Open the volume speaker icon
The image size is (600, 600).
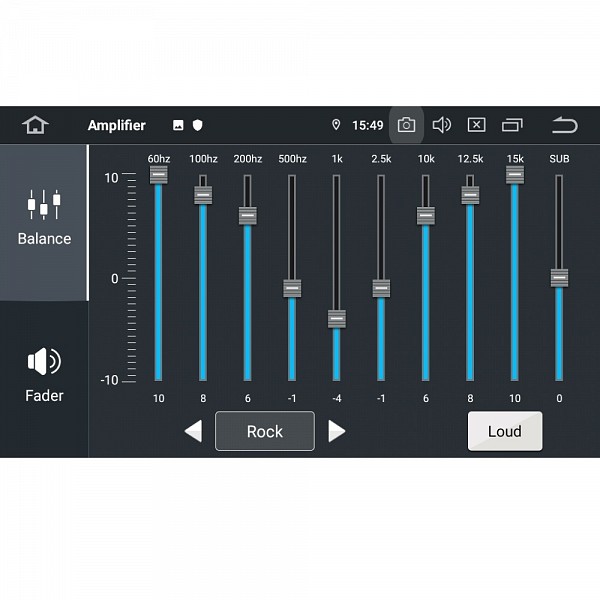(441, 125)
